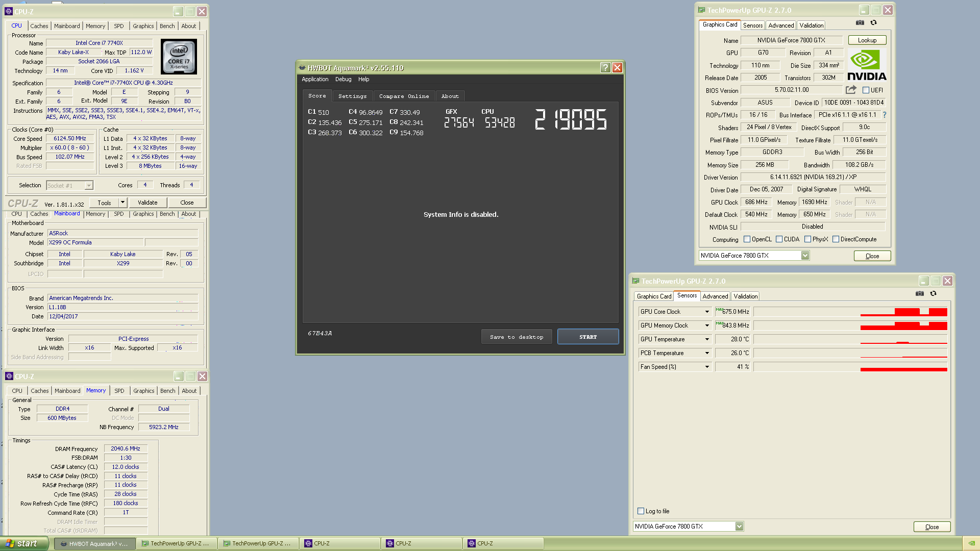The height and width of the screenshot is (551, 980).
Task: Click the NVIDIA system tray icon
Action: [x=971, y=544]
